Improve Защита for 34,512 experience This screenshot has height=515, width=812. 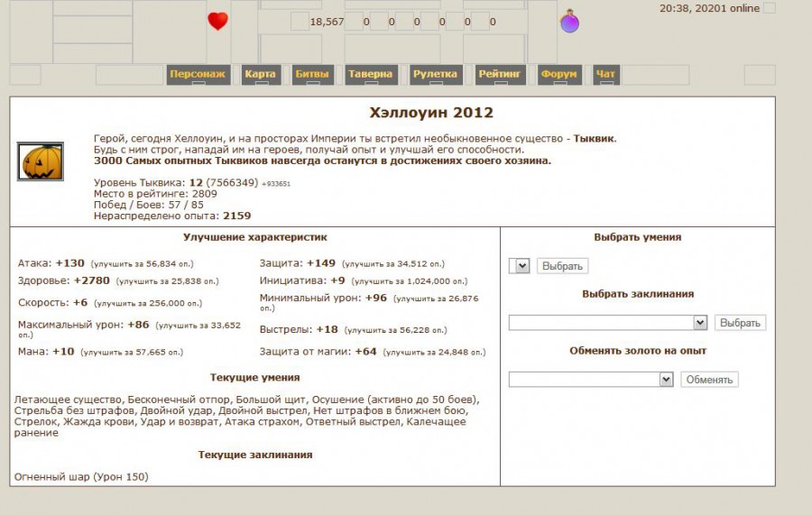393,264
